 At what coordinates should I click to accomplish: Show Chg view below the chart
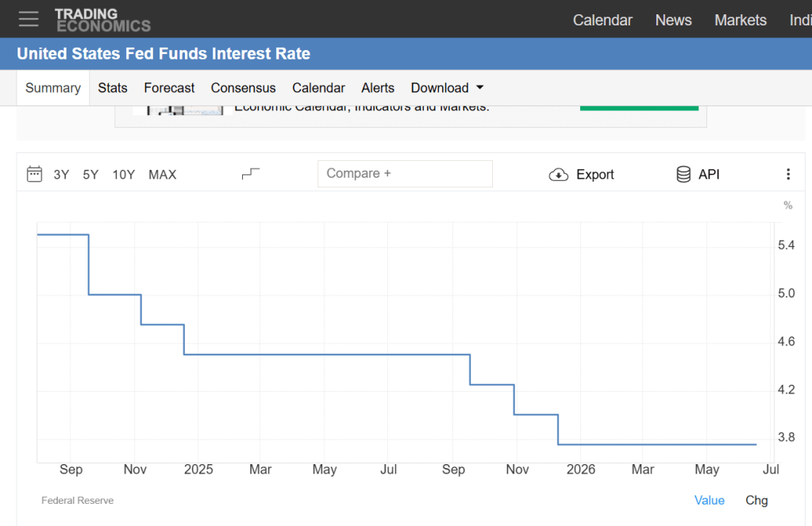(x=756, y=500)
